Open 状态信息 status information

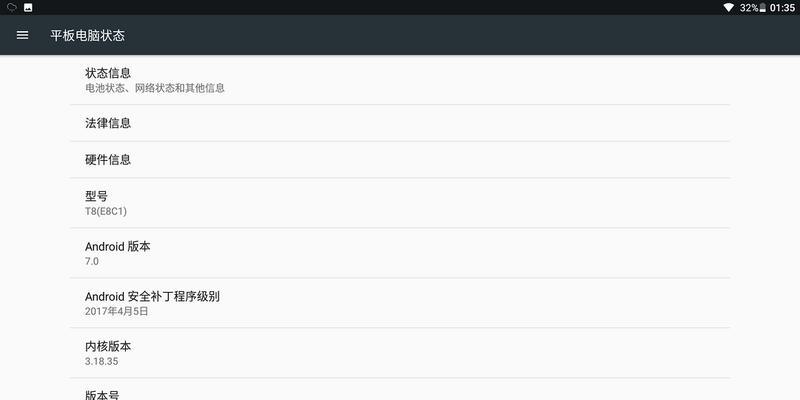click(400, 80)
